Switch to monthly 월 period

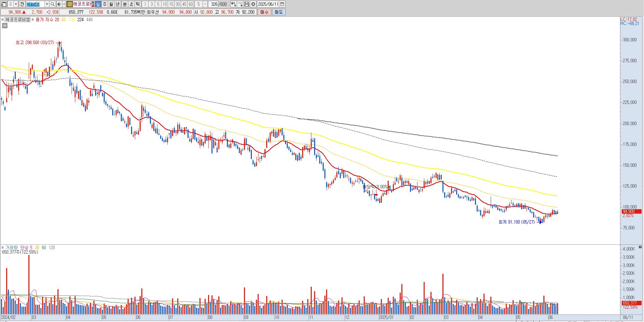click(111, 4)
